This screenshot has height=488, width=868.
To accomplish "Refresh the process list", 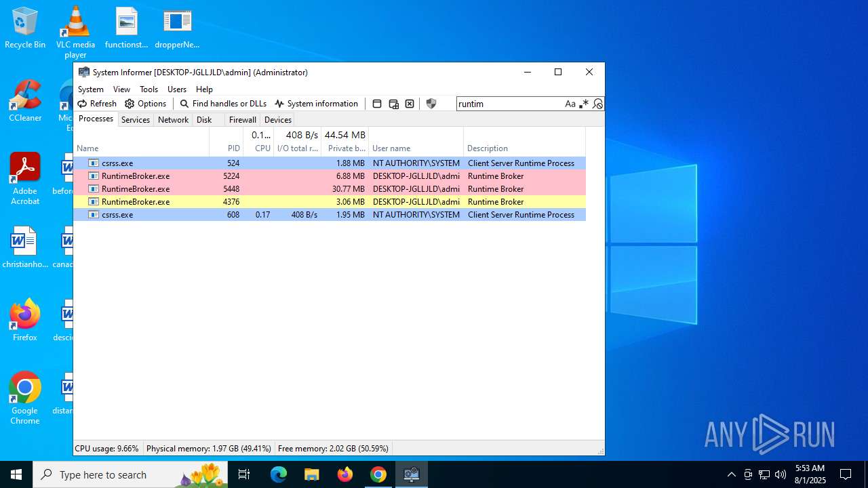I will [x=97, y=104].
